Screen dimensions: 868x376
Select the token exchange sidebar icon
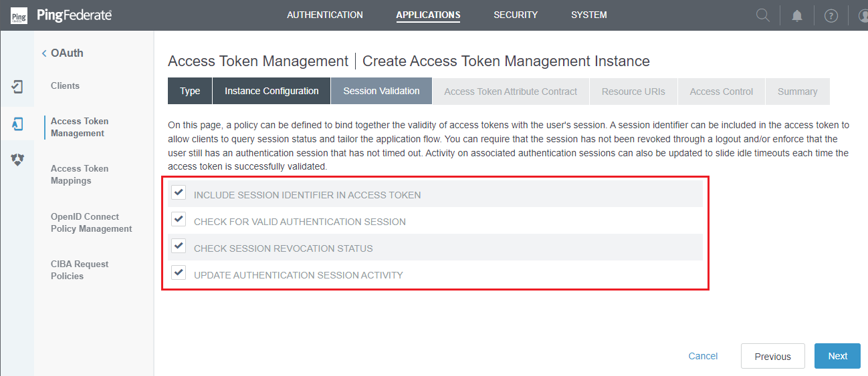coord(17,160)
